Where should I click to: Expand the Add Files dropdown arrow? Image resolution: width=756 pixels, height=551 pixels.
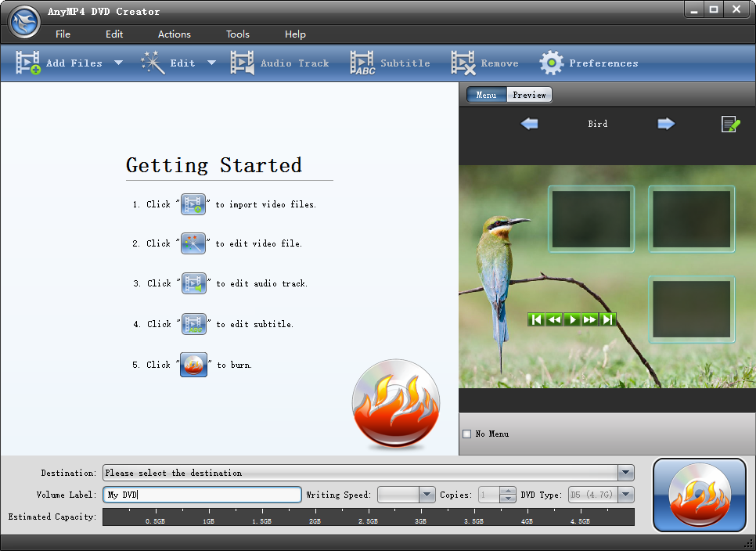coord(117,63)
